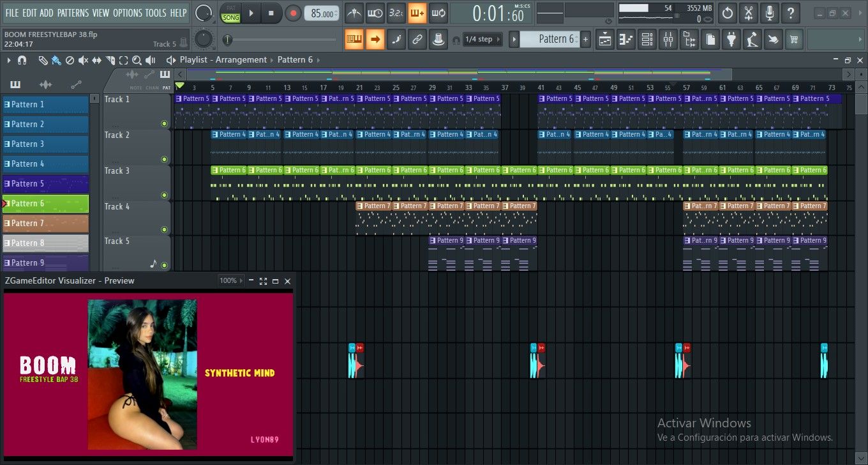Click the 85.000 tempo field
This screenshot has height=465, width=868.
(x=322, y=13)
